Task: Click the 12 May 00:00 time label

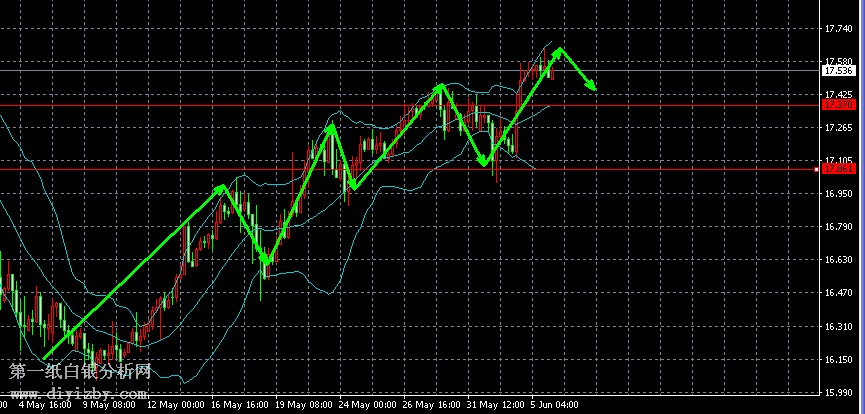Action: 174,407
